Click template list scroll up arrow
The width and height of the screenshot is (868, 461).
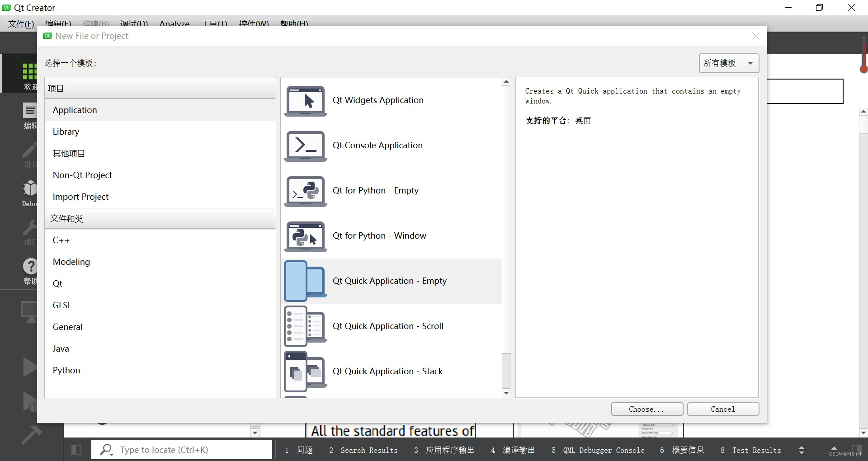click(506, 82)
